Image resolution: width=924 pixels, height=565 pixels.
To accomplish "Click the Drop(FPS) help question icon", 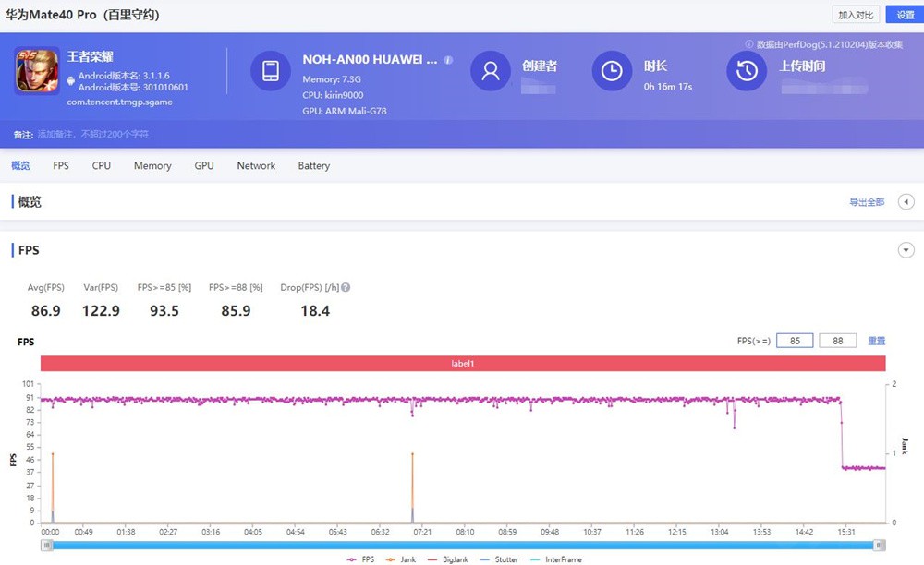I will [346, 287].
